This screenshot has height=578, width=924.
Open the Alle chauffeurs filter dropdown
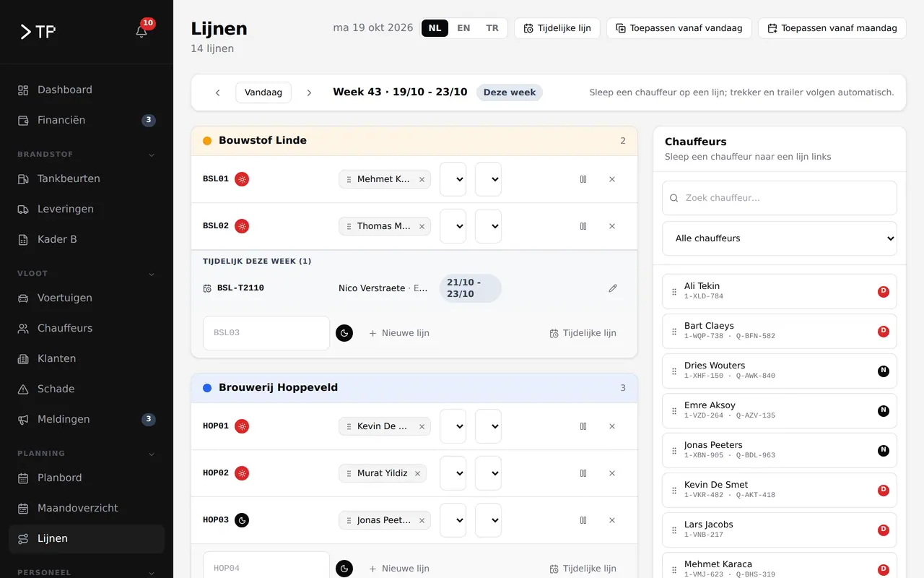point(780,238)
